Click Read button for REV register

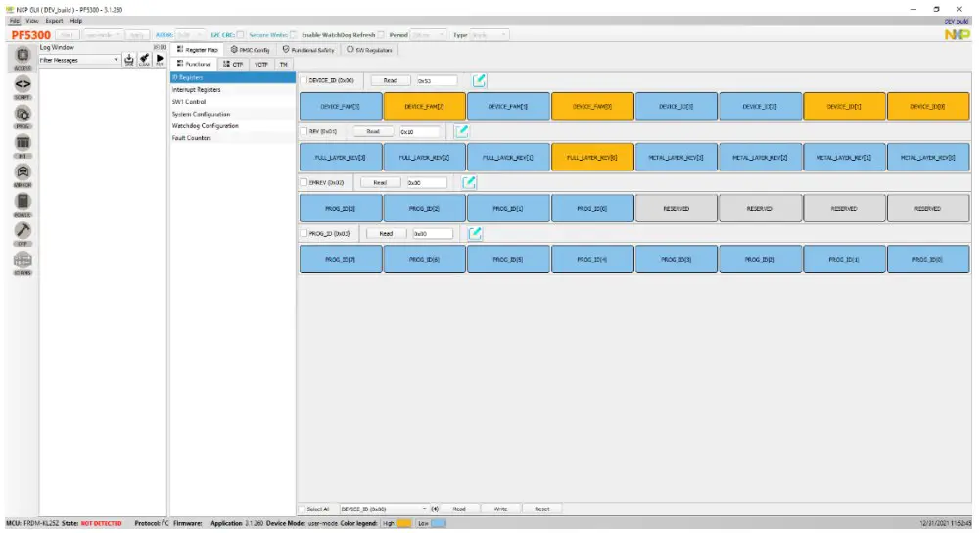pos(373,131)
